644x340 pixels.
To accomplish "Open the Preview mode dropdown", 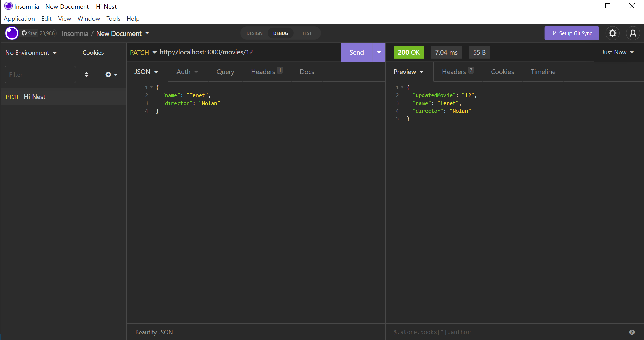I will pos(409,72).
